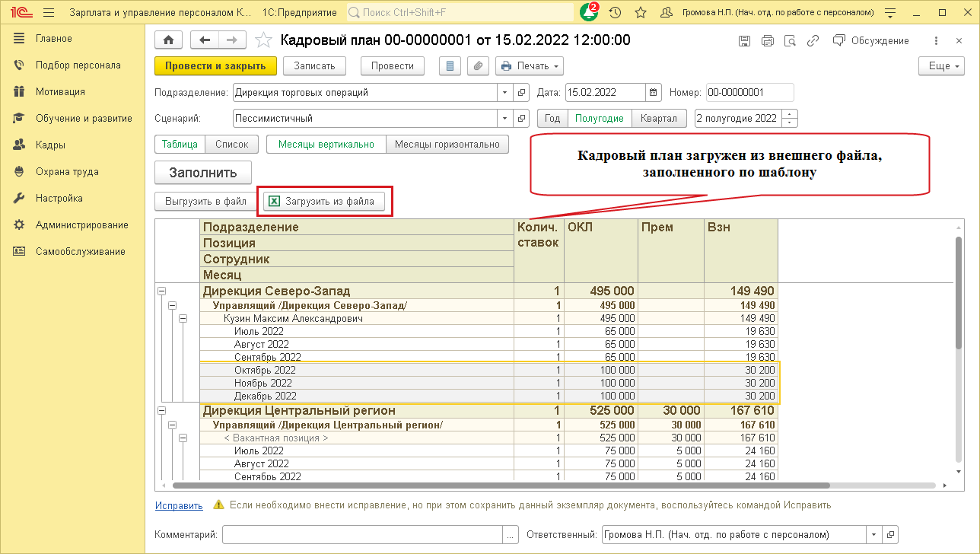Click Загрузить из файла button

[x=324, y=202]
